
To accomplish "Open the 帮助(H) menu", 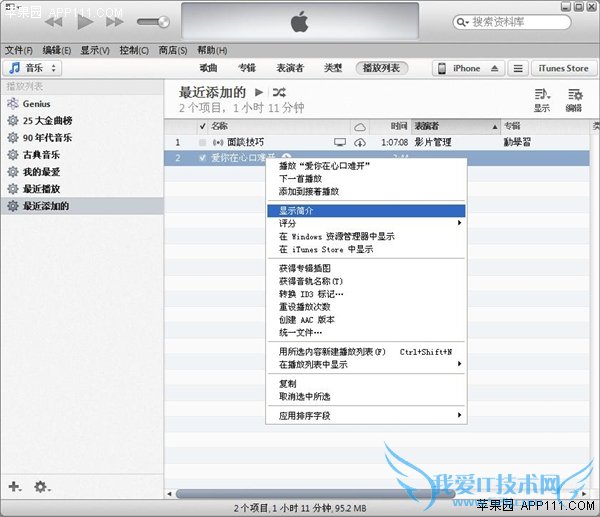I will point(212,50).
